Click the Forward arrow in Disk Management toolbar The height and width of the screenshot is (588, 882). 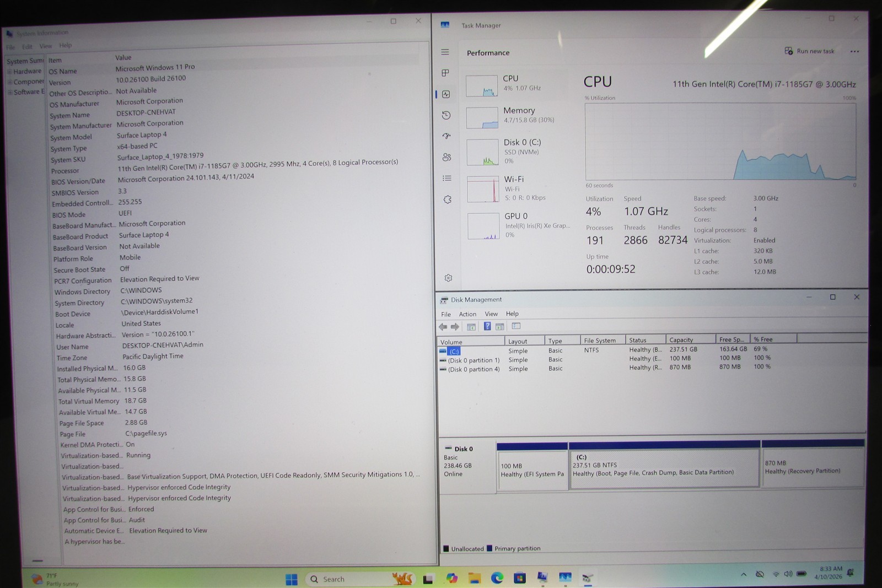tap(455, 327)
